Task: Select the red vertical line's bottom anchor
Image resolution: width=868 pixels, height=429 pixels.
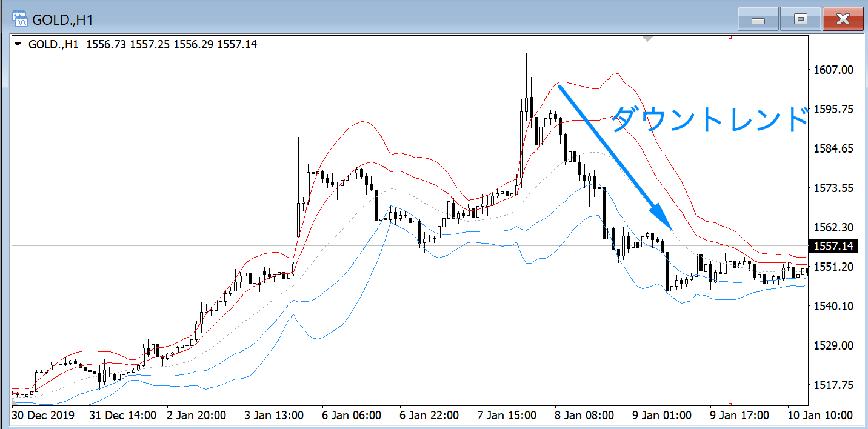Action: click(x=730, y=404)
